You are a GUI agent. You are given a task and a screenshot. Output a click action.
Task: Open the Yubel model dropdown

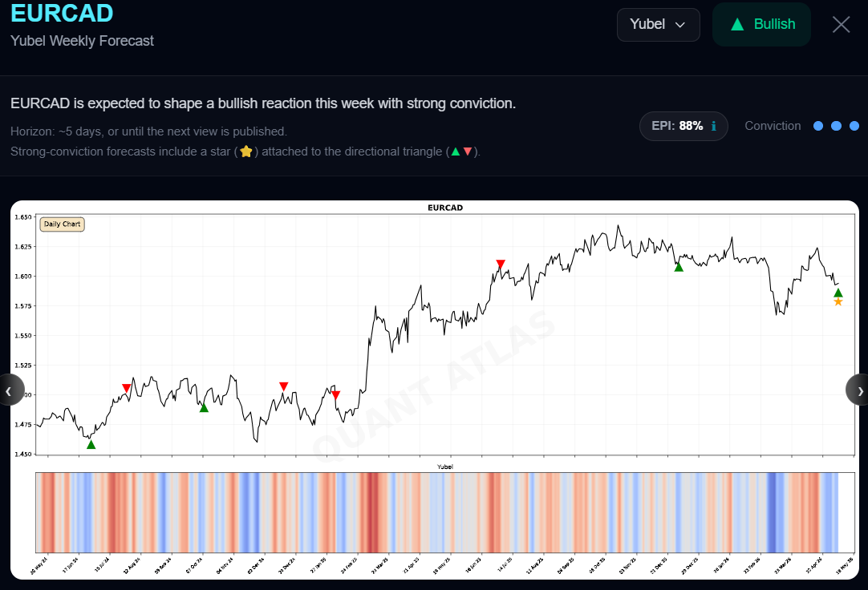(x=658, y=24)
